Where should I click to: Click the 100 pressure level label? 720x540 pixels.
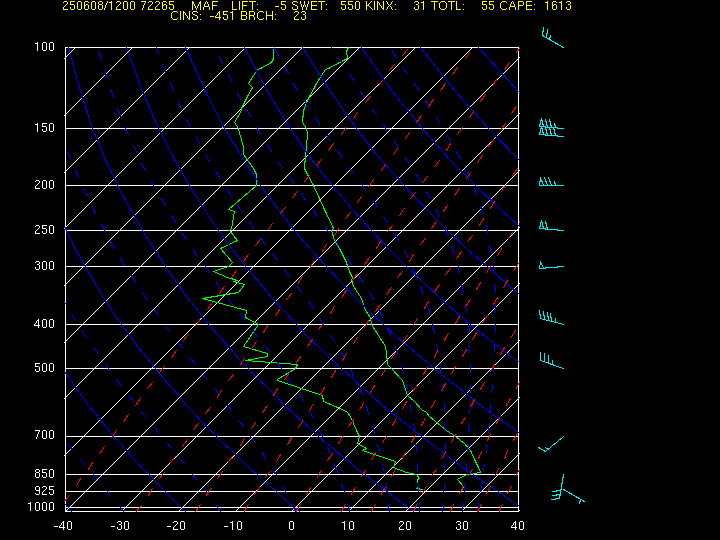click(x=44, y=47)
